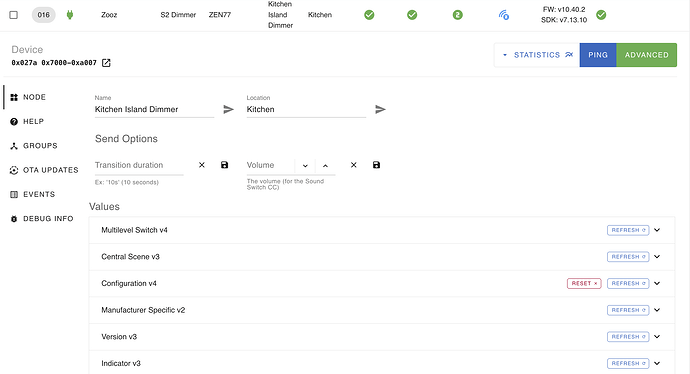The image size is (690, 374).
Task: Send the device name with arrow icon
Action: [x=228, y=110]
